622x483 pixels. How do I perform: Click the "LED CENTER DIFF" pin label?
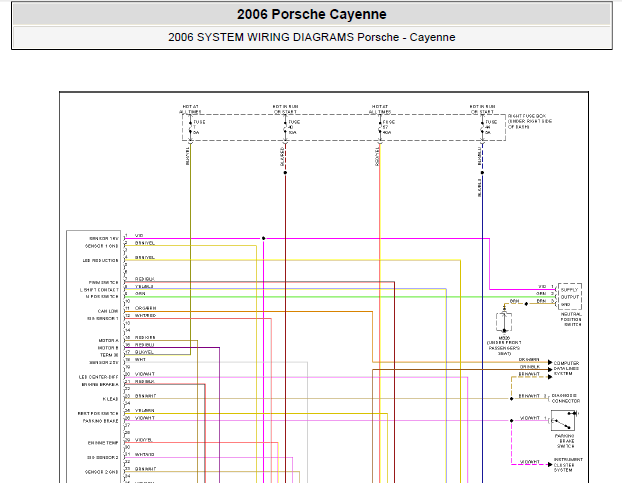tap(98, 377)
